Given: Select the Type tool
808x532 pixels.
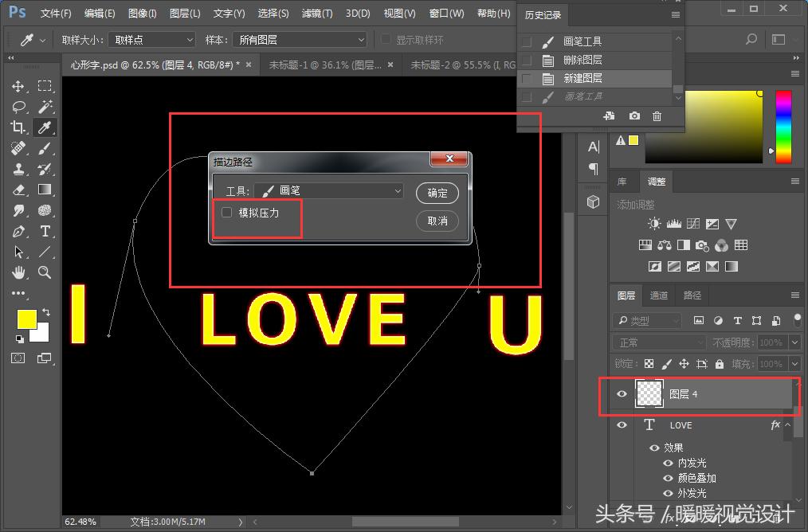Looking at the screenshot, I should tap(45, 231).
